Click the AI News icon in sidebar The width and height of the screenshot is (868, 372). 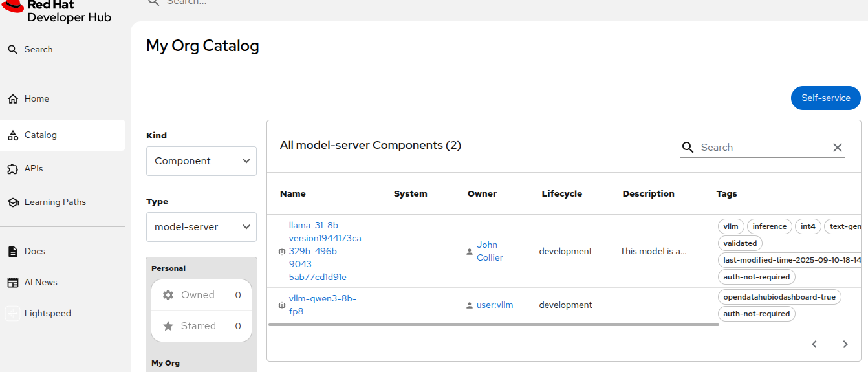12,283
